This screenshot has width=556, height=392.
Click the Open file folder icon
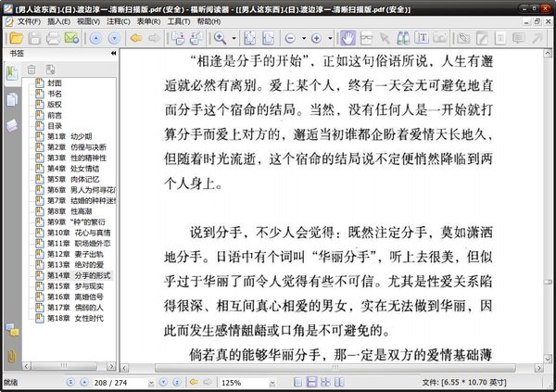(13, 38)
